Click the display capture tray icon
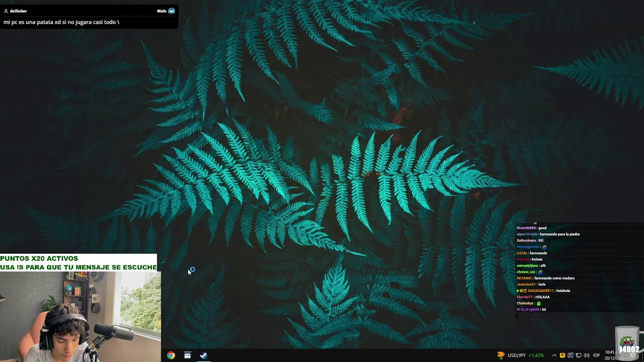Image resolution: width=644 pixels, height=362 pixels. 571,355
